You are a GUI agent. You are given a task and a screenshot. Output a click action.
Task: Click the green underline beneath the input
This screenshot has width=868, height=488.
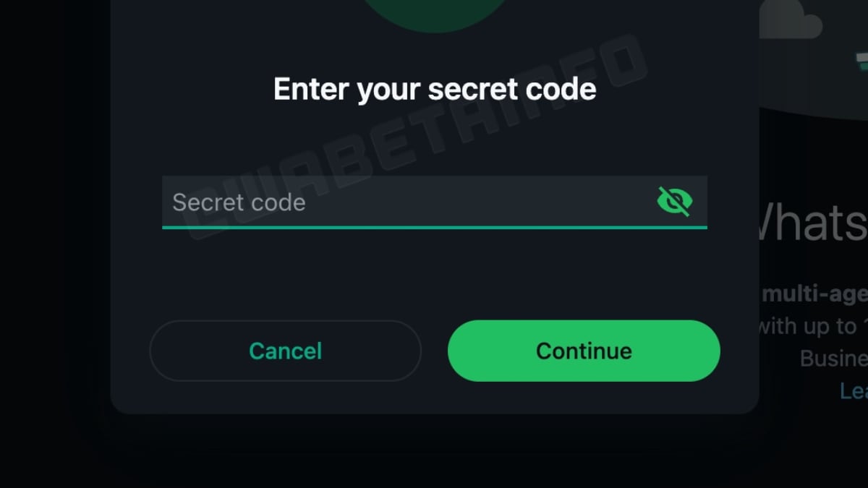tap(434, 227)
